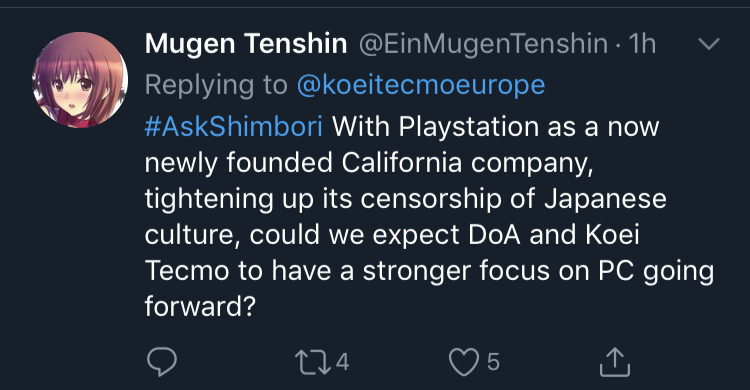Open the share tweet options
The width and height of the screenshot is (750, 390).
coord(615,362)
